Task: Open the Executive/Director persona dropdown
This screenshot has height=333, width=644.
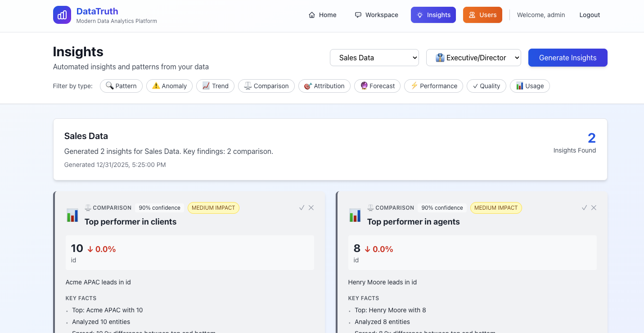Action: pos(473,58)
